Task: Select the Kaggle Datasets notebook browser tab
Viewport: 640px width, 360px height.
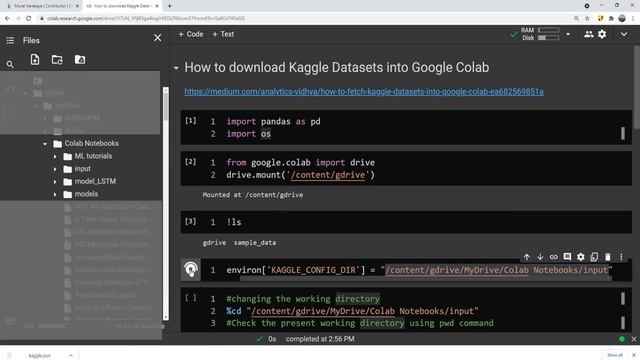Action: click(x=122, y=6)
